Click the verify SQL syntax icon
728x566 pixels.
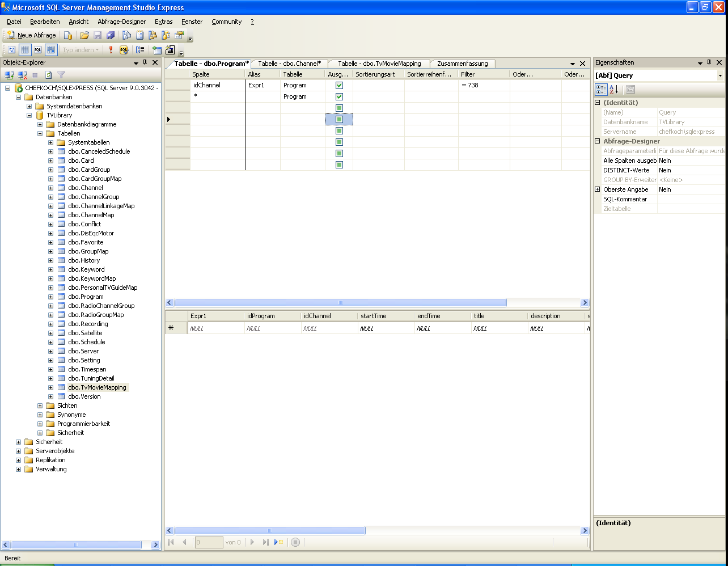pos(124,50)
